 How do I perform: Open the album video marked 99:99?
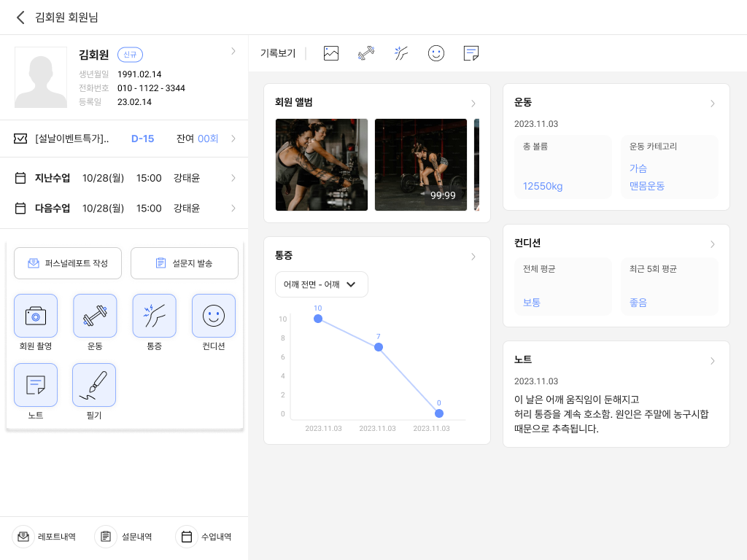(421, 165)
